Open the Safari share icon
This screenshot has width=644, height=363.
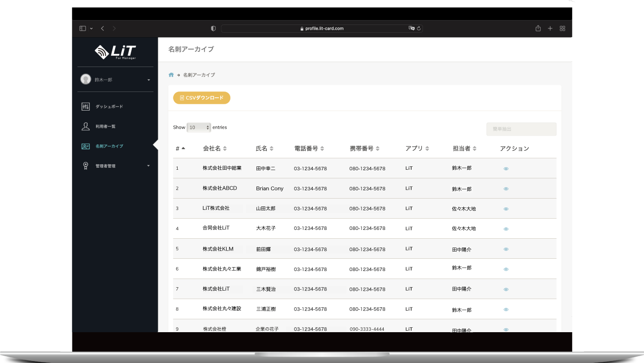click(538, 28)
